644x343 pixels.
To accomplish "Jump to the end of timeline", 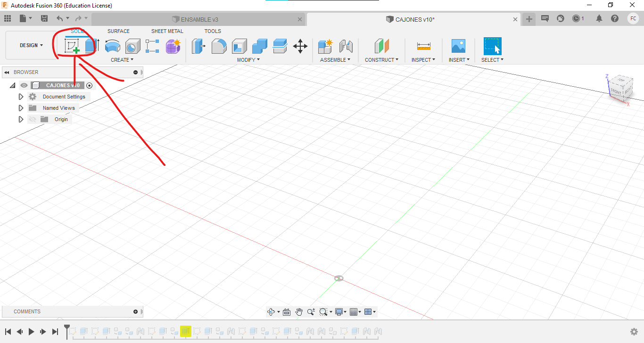I will (x=55, y=332).
